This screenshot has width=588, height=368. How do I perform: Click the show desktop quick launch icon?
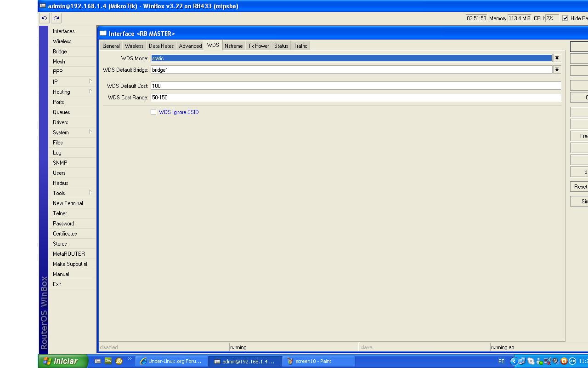click(98, 361)
